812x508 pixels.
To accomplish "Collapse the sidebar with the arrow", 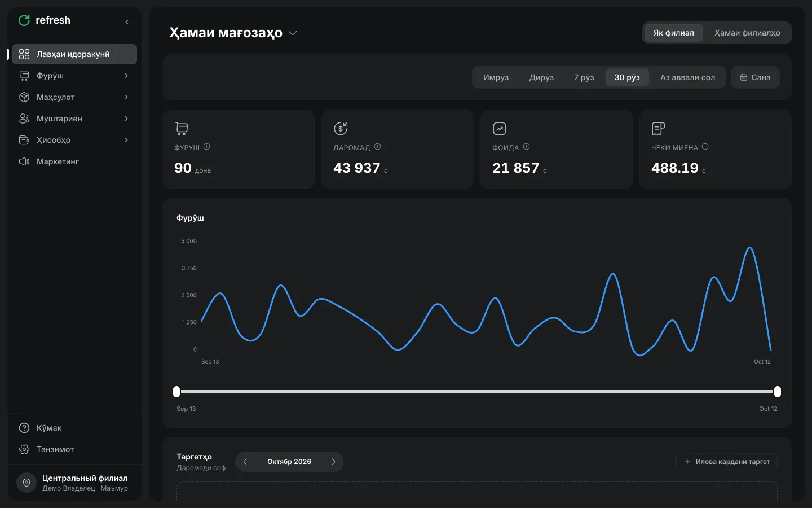I will tap(127, 22).
